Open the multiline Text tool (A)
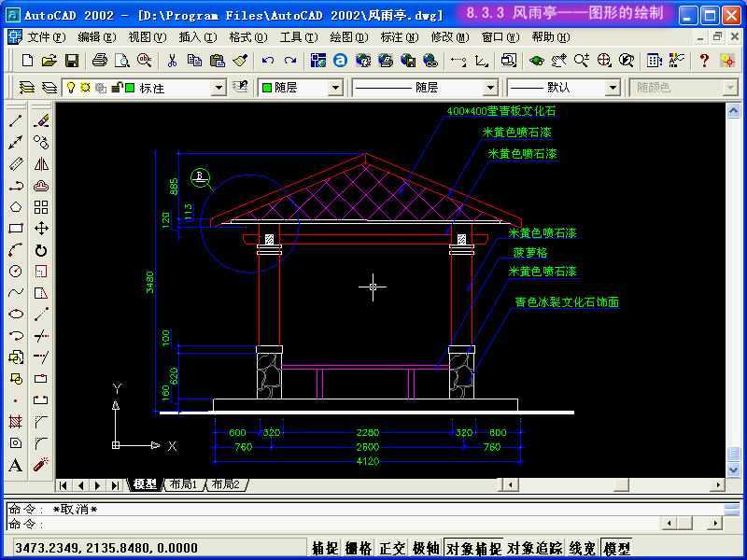This screenshot has width=747, height=560. tap(16, 466)
